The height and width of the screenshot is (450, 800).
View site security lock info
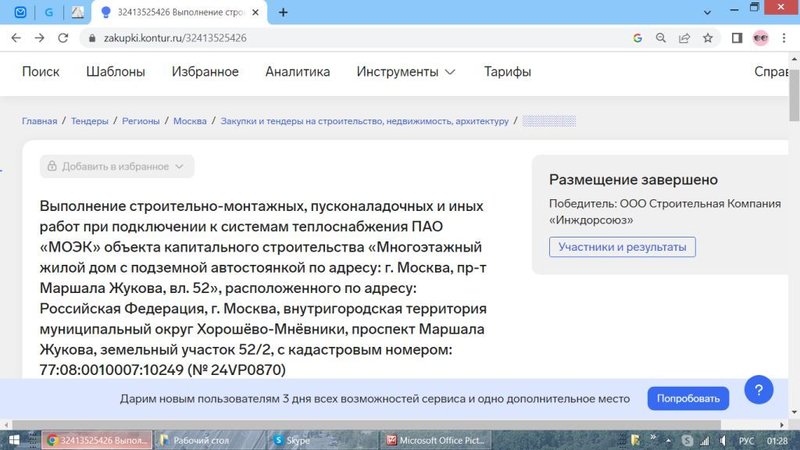coord(92,38)
